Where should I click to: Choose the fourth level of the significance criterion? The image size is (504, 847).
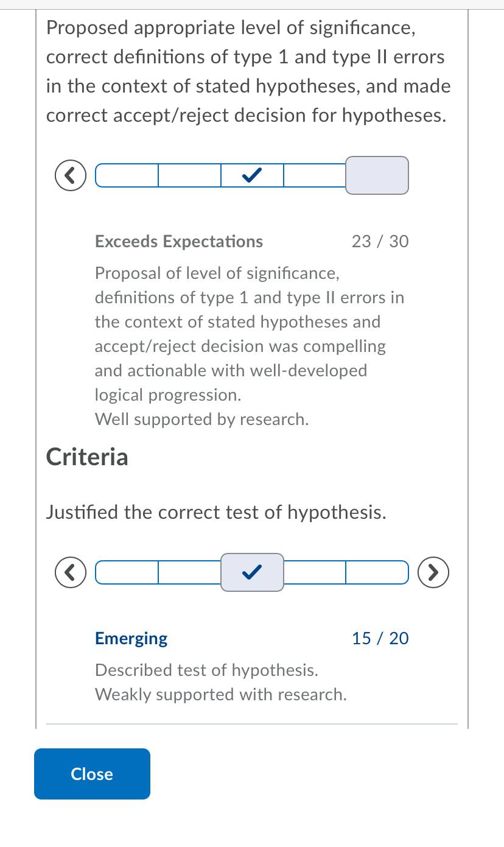pos(315,176)
